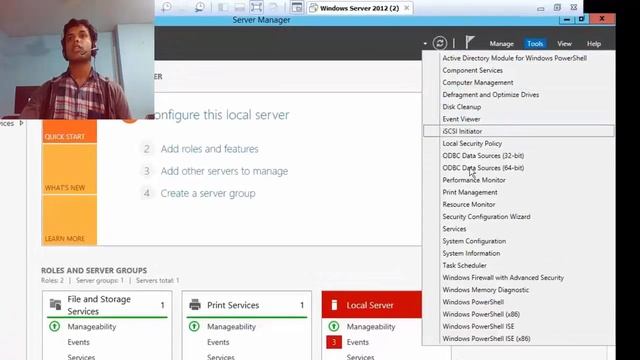Open the Local Server tile title
Screen dimensions: 640x360
click(x=370, y=305)
